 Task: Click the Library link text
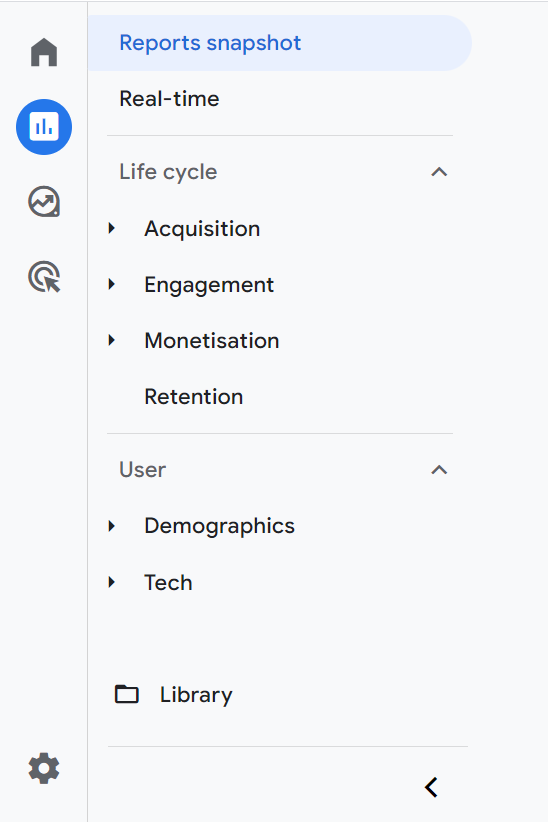[x=196, y=695]
